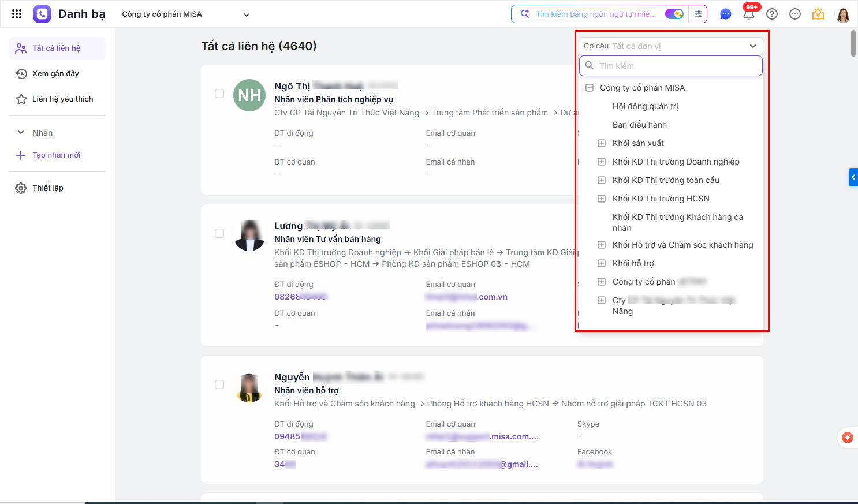The width and height of the screenshot is (858, 504).
Task: Open the apps grid launcher
Action: click(x=17, y=14)
